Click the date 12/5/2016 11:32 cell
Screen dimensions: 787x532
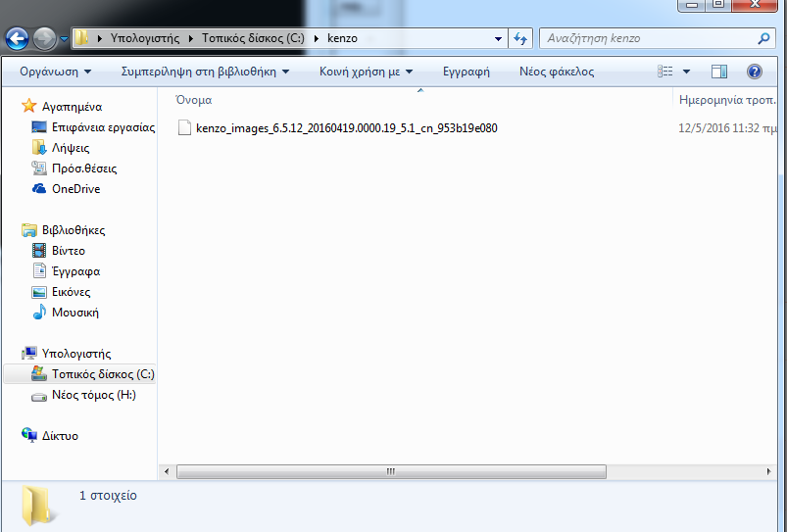pos(727,128)
